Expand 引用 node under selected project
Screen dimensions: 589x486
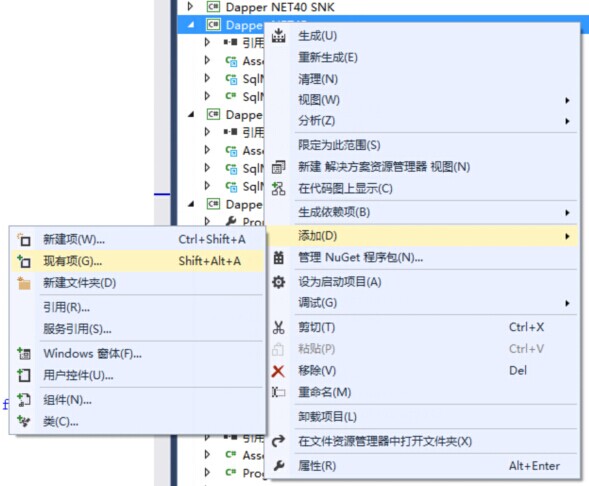(207, 42)
